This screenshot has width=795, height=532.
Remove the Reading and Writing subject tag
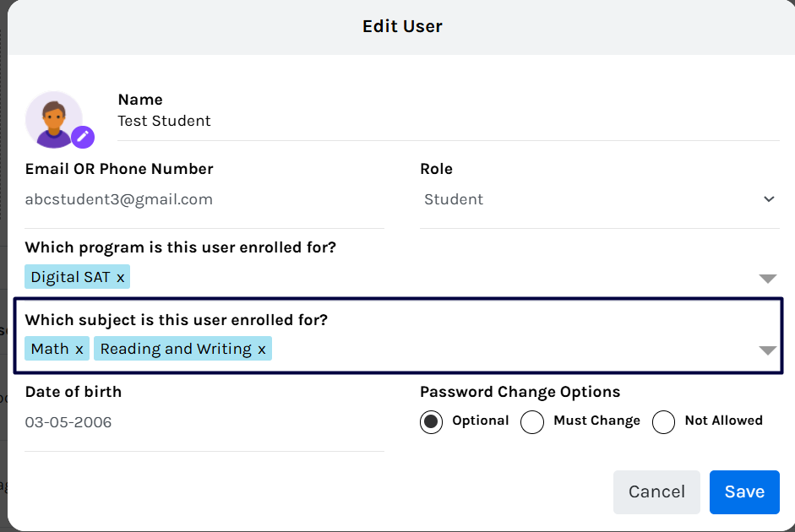click(x=262, y=350)
